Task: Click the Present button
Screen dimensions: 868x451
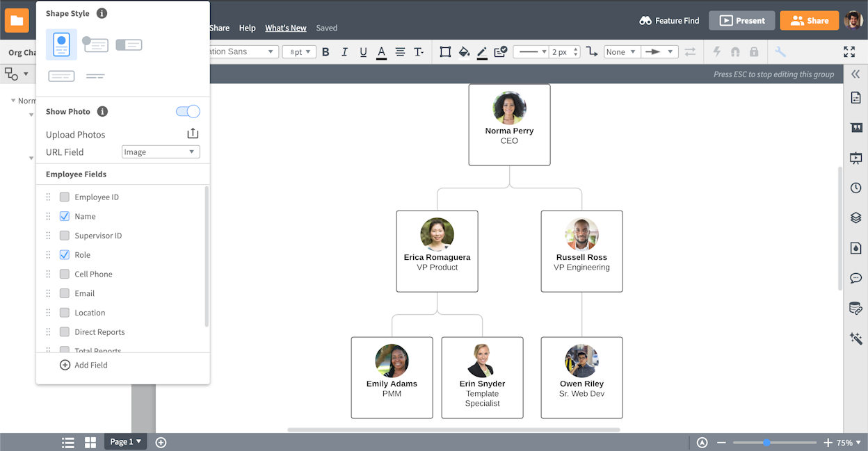Action: (x=741, y=20)
